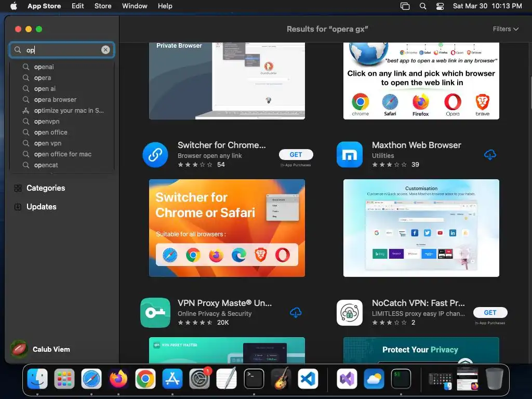This screenshot has height=399, width=532.
Task: Select "optimize your mac in S..." suggestion
Action: coord(62,111)
